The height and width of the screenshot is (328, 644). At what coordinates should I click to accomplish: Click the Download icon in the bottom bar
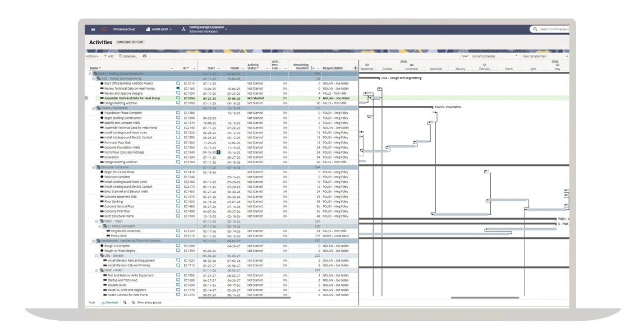(104, 302)
